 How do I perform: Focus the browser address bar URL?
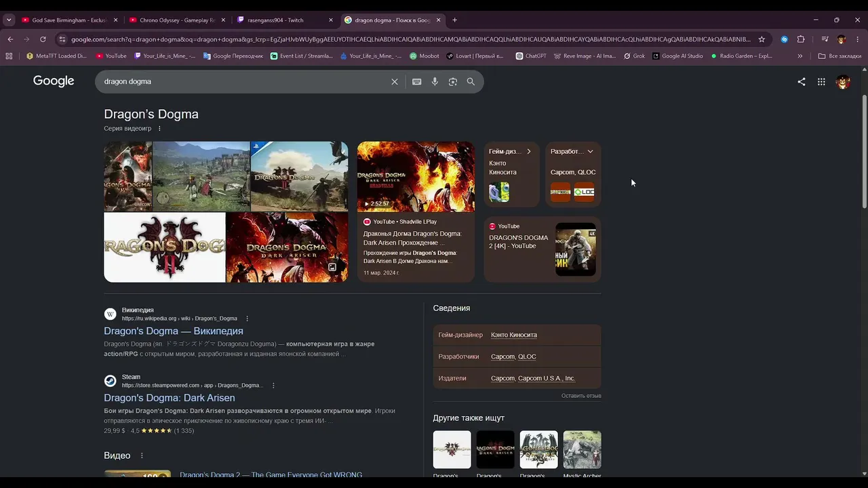coord(410,39)
